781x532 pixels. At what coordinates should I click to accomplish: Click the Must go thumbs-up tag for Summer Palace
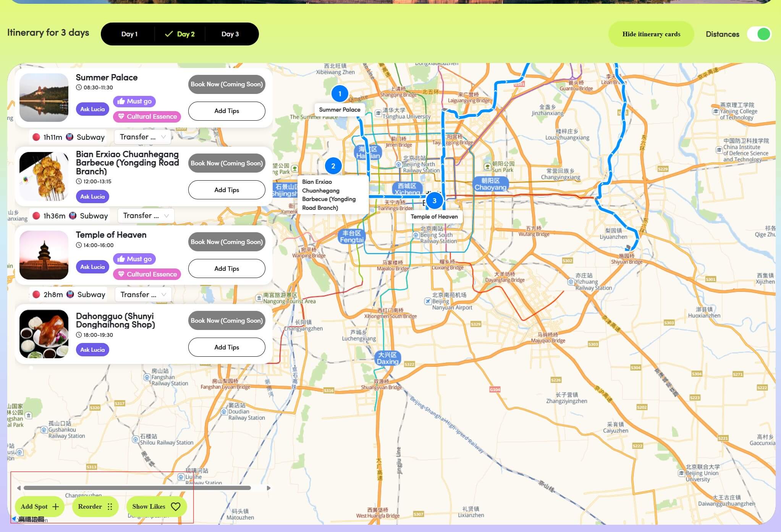pyautogui.click(x=134, y=101)
